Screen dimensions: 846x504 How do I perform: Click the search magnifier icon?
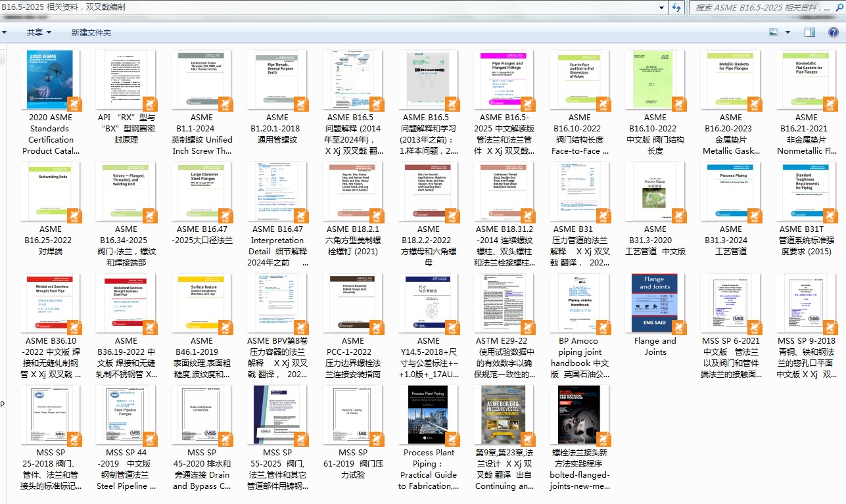click(x=839, y=7)
